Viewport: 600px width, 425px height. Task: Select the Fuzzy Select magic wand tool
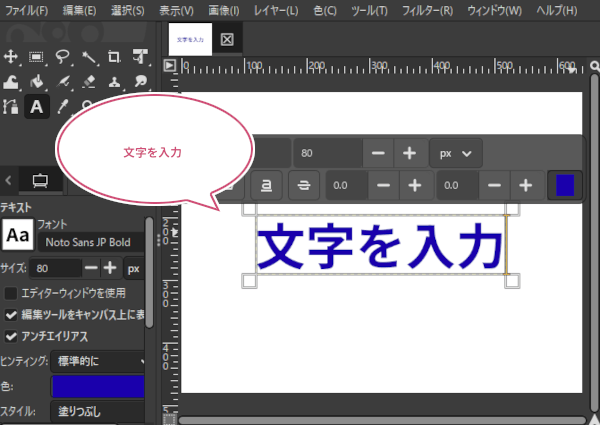88,57
